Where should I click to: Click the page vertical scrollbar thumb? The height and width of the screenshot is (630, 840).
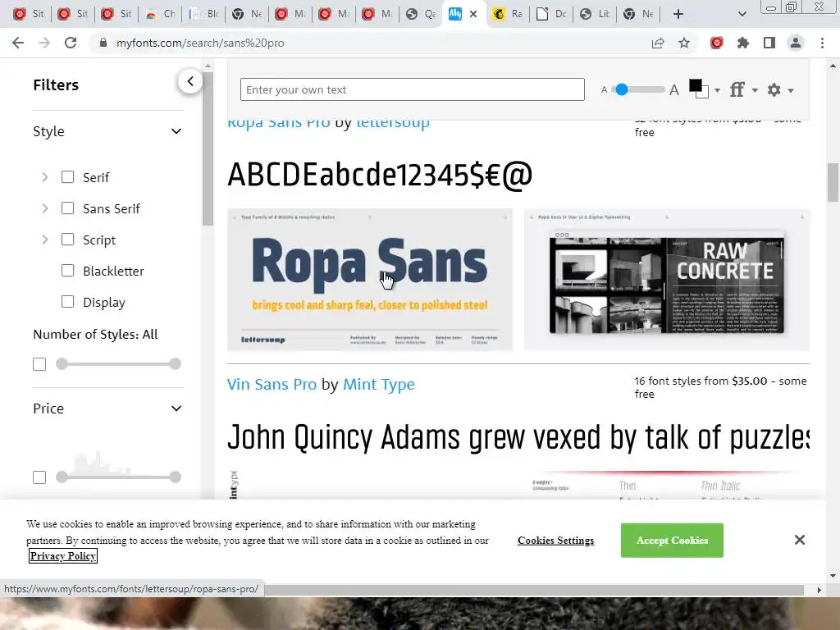pyautogui.click(x=833, y=183)
